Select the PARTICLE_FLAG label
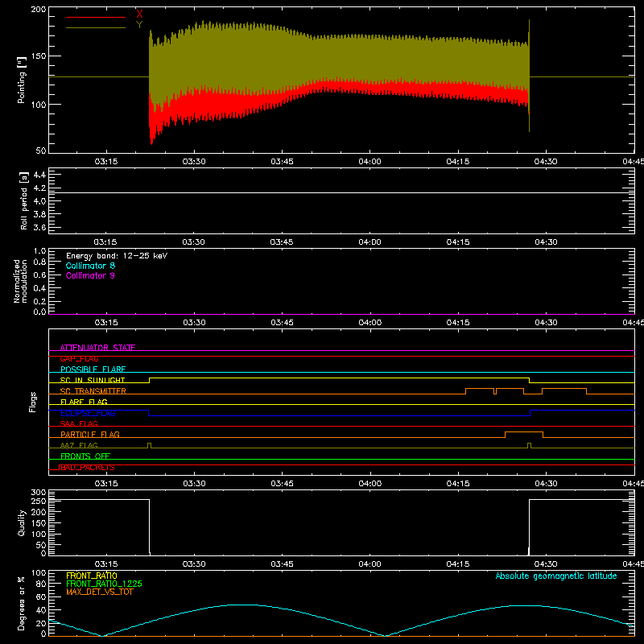This screenshot has height=644, width=644. click(90, 434)
